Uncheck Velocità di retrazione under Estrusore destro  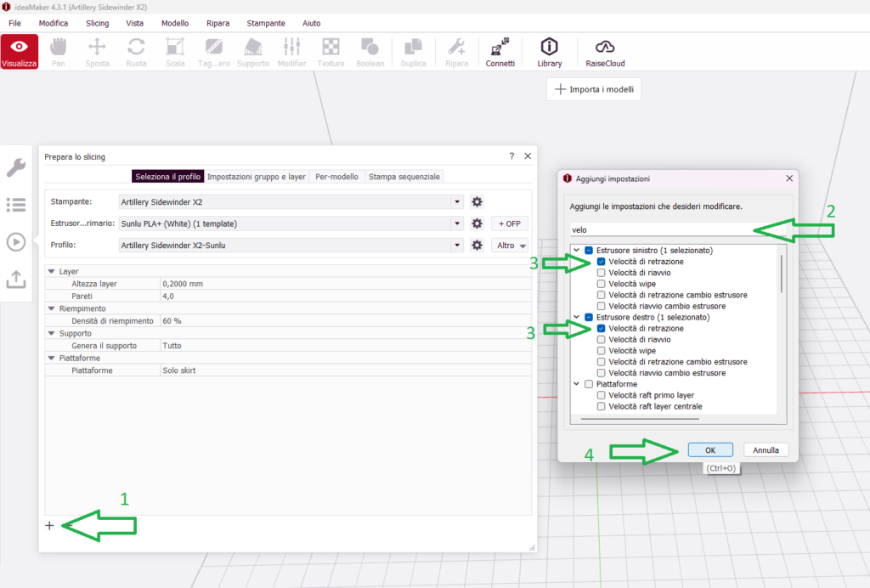pyautogui.click(x=601, y=328)
